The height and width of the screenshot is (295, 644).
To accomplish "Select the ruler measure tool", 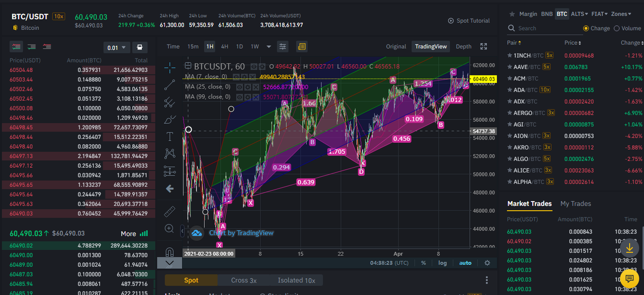I will click(x=170, y=211).
